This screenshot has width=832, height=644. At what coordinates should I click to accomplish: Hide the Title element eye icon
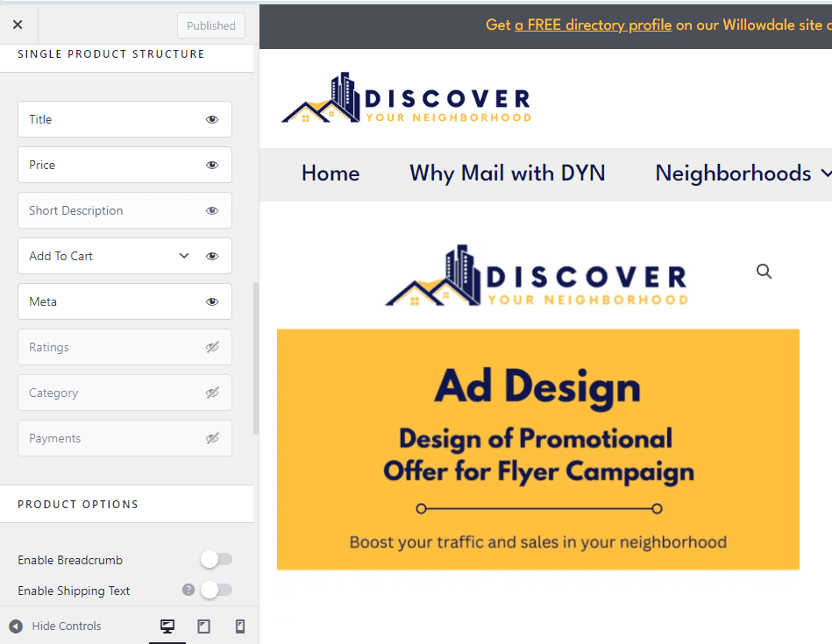point(211,120)
